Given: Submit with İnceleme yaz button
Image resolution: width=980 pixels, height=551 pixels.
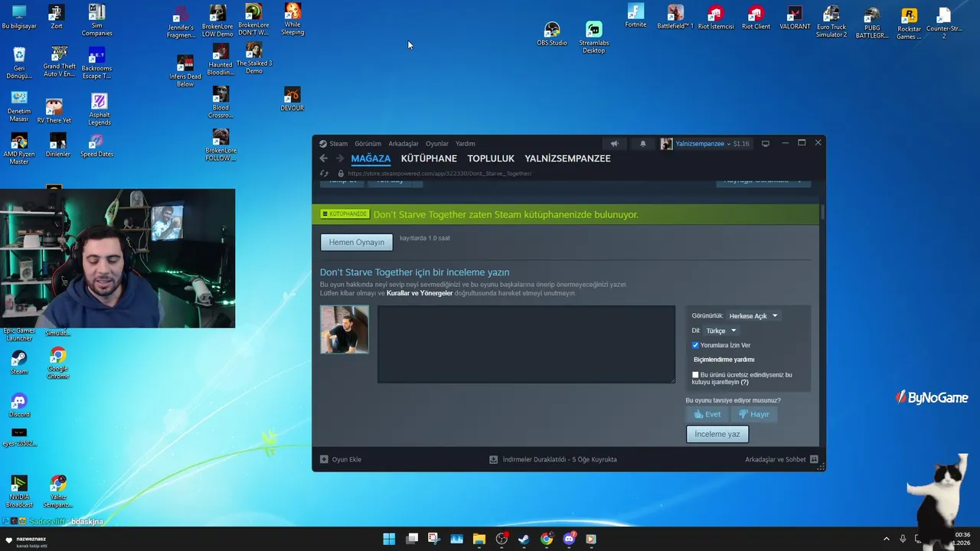Looking at the screenshot, I should pyautogui.click(x=717, y=434).
